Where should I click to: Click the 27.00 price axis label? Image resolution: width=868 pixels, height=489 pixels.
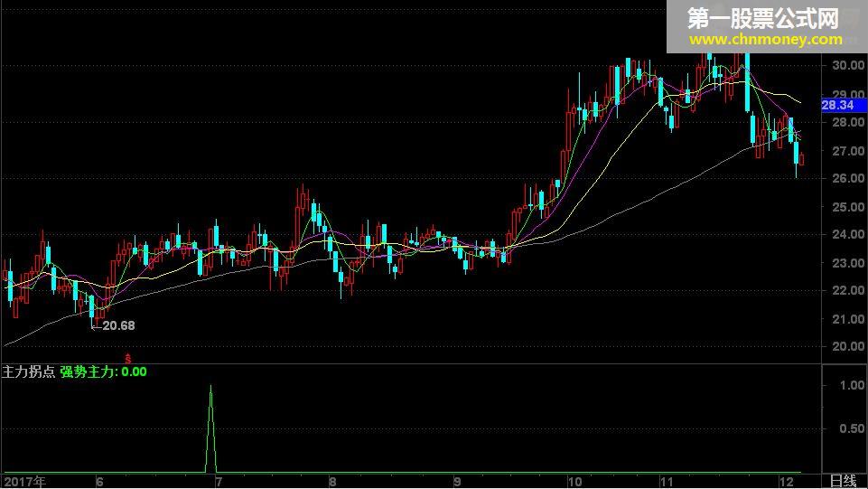click(848, 151)
